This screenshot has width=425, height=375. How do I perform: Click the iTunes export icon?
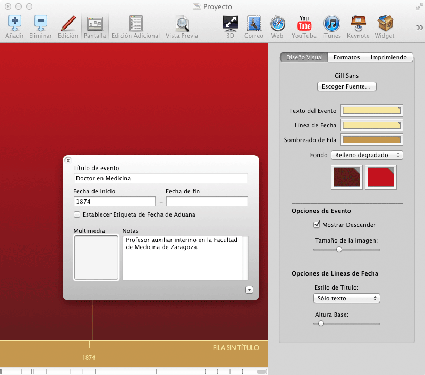331,23
